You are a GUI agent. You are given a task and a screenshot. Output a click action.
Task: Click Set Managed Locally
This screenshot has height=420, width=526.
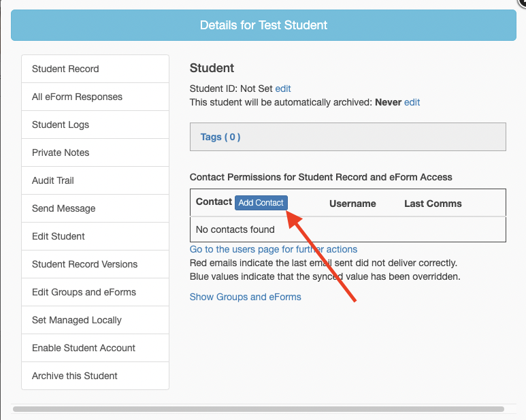[x=77, y=320]
